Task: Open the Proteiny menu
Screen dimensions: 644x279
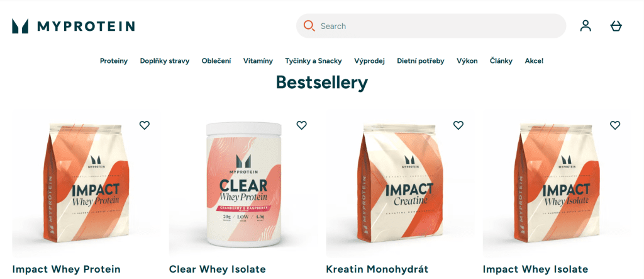Action: coord(114,61)
